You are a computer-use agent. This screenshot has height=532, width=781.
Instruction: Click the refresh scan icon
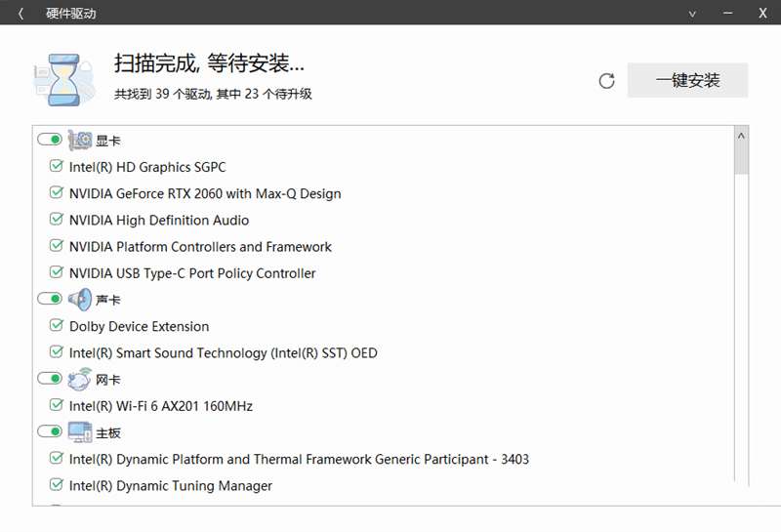click(606, 81)
